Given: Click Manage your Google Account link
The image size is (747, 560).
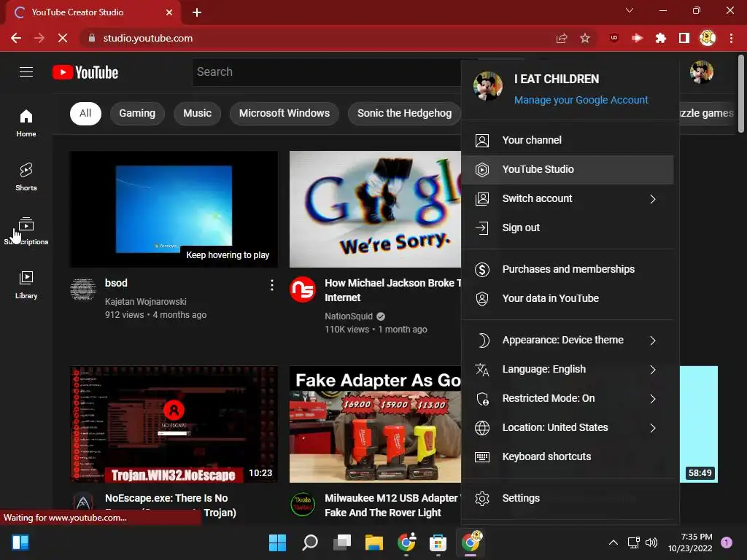Looking at the screenshot, I should point(581,100).
